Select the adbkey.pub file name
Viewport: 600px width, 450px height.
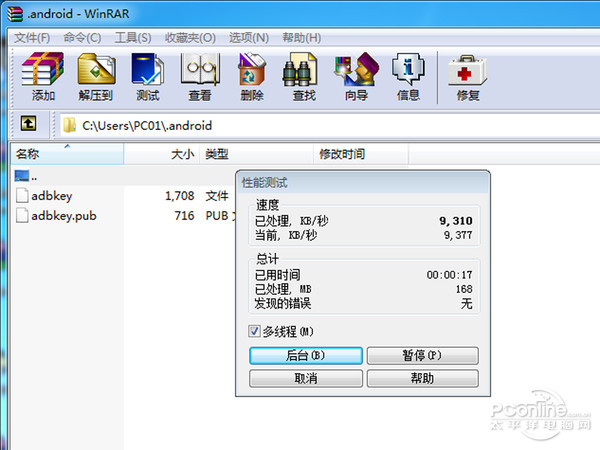click(64, 216)
